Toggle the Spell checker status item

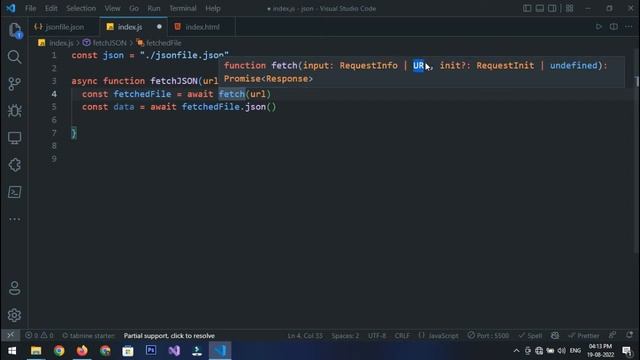[530, 336]
